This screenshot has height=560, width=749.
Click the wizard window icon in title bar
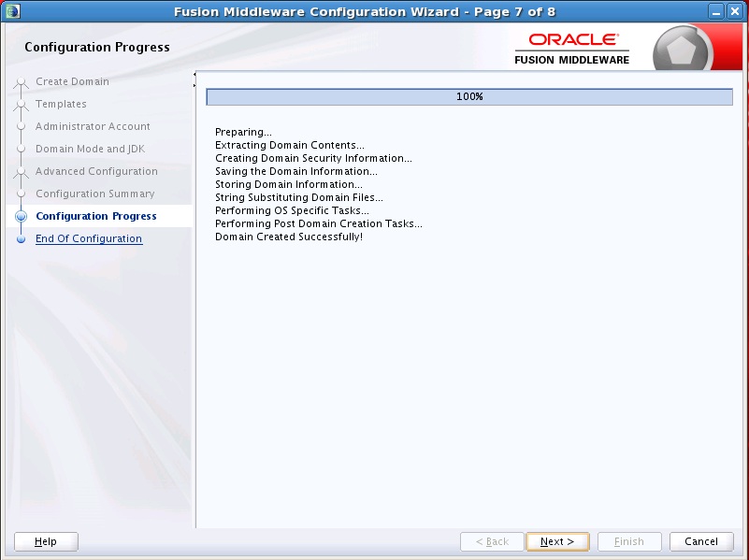[12, 11]
